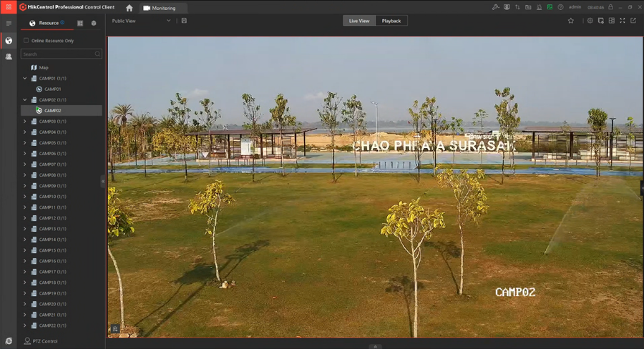Select the Monitoring tab

click(x=163, y=8)
